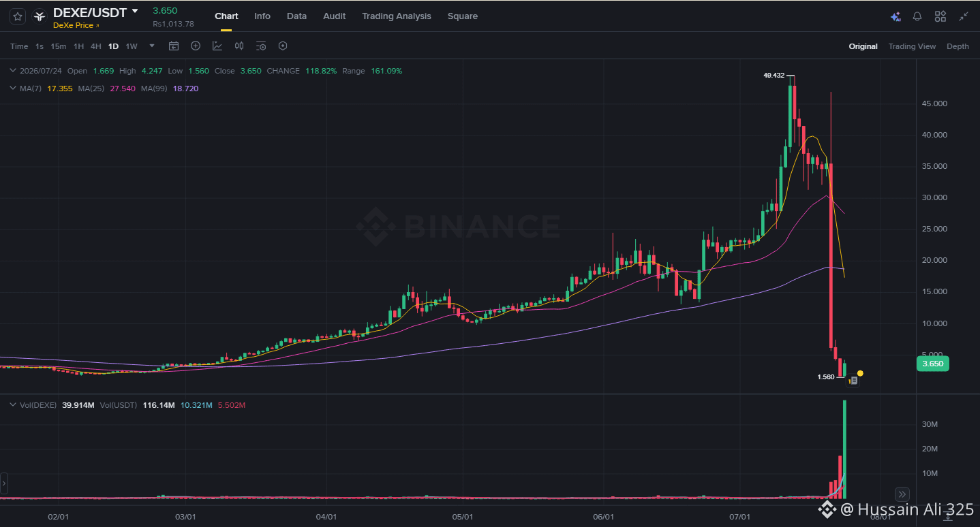980x527 pixels.
Task: Collapse the Vol(DEXE) volume legend chevron
Action: (13, 405)
